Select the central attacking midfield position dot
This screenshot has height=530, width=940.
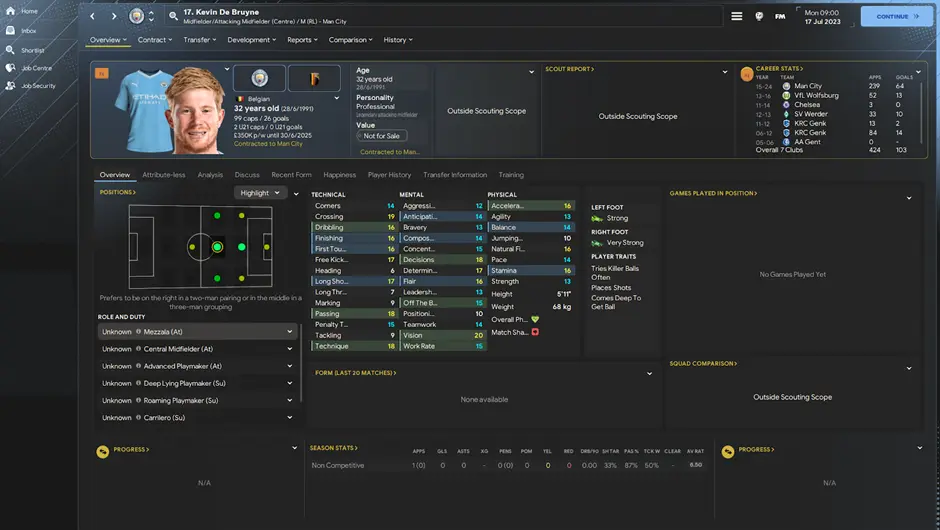tap(241, 247)
